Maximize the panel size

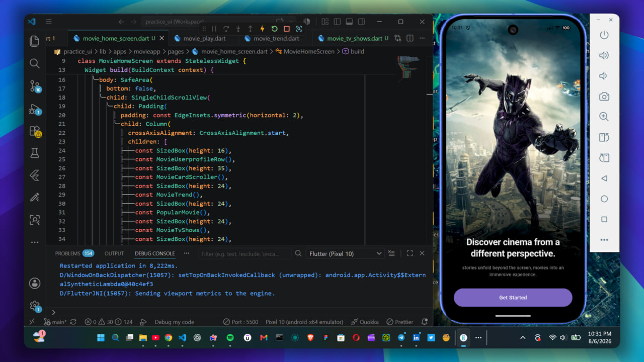pyautogui.click(x=410, y=253)
